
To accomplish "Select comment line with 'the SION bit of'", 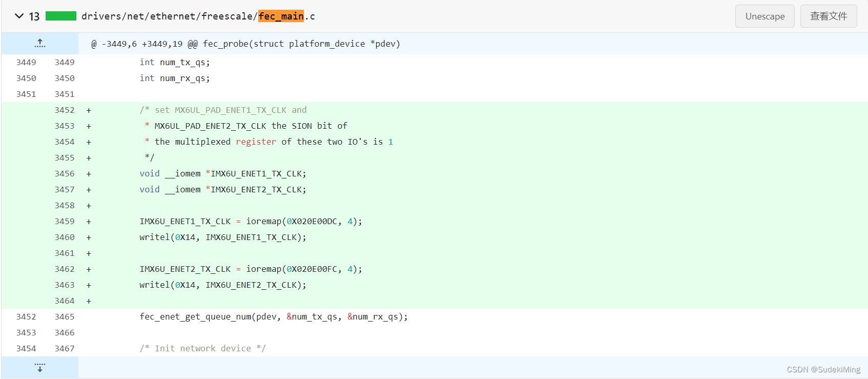I will point(246,126).
